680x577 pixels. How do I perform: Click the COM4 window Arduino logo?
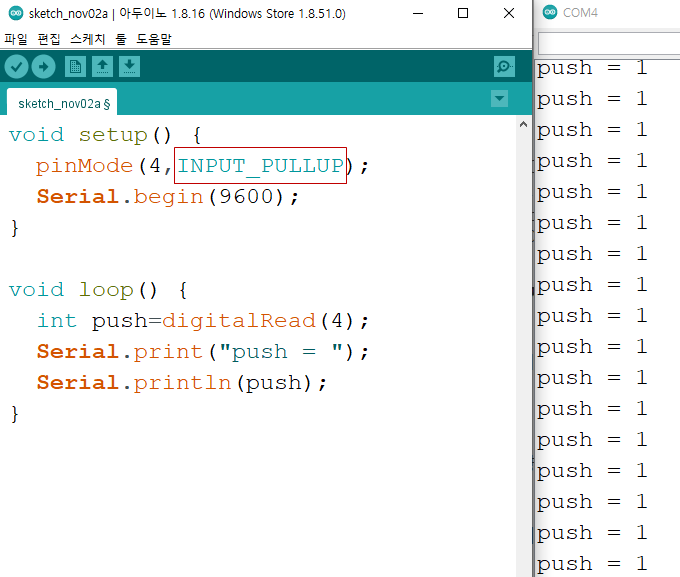[x=550, y=12]
